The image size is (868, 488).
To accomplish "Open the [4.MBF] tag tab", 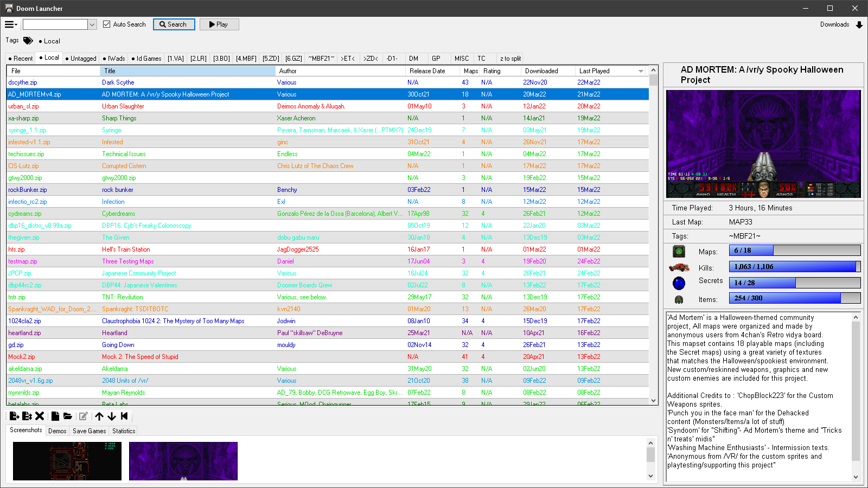I will point(246,59).
